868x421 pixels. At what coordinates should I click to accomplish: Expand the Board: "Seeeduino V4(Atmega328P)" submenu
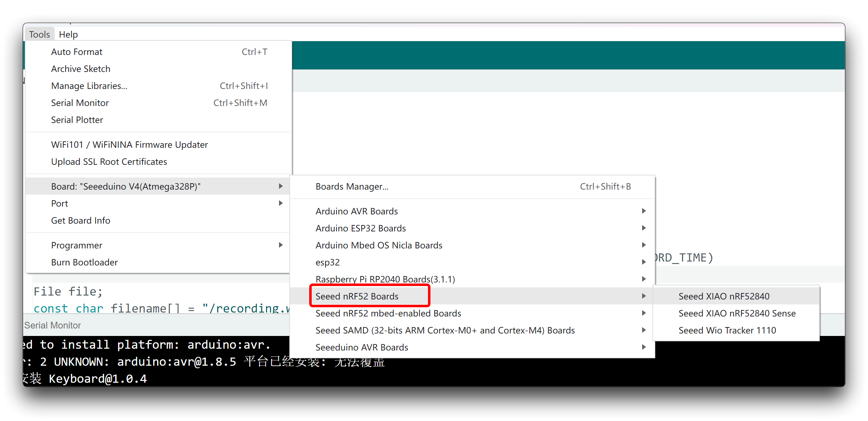coord(158,186)
